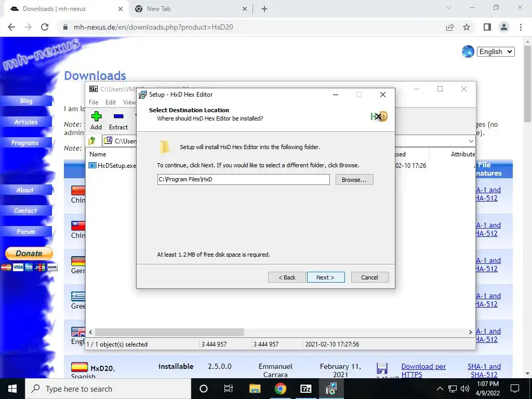Open a new browser tab

pos(264,9)
